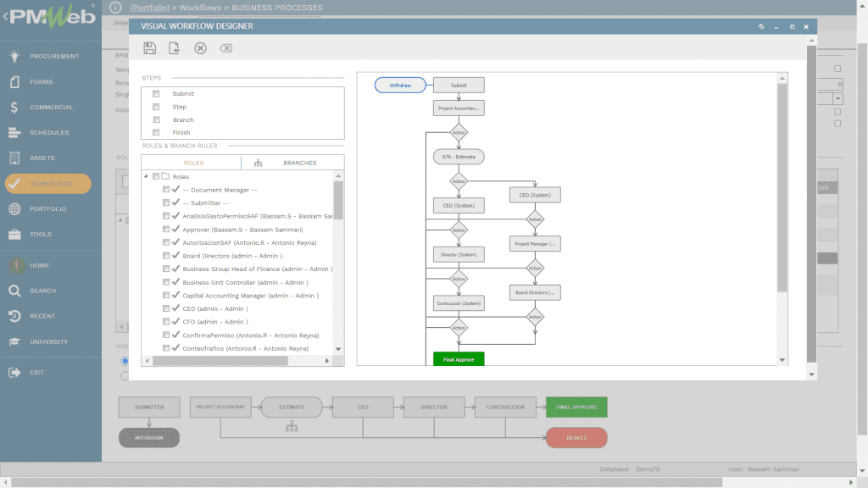Open the Tools briefcase icon

pos(15,234)
